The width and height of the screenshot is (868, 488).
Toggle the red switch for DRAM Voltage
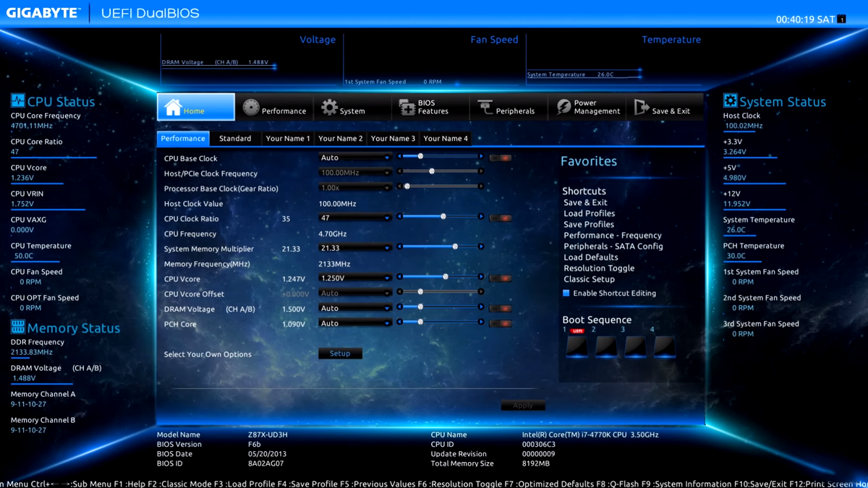click(500, 308)
